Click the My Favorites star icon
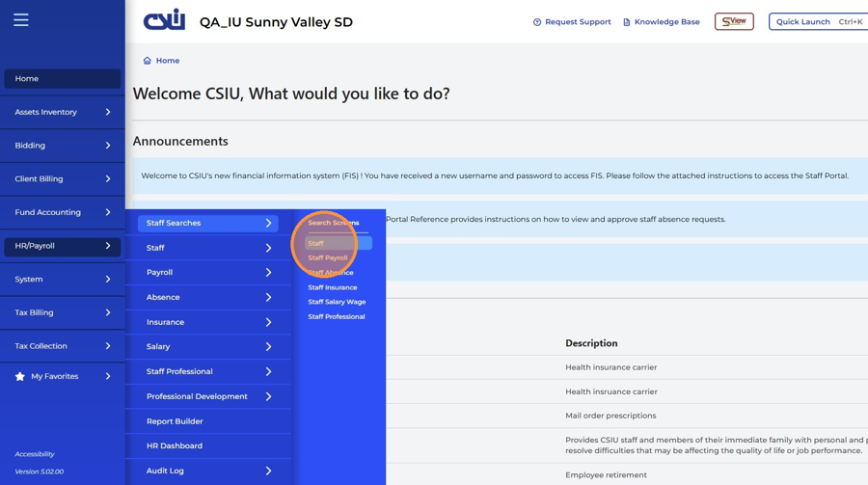This screenshot has height=485, width=868. click(20, 376)
